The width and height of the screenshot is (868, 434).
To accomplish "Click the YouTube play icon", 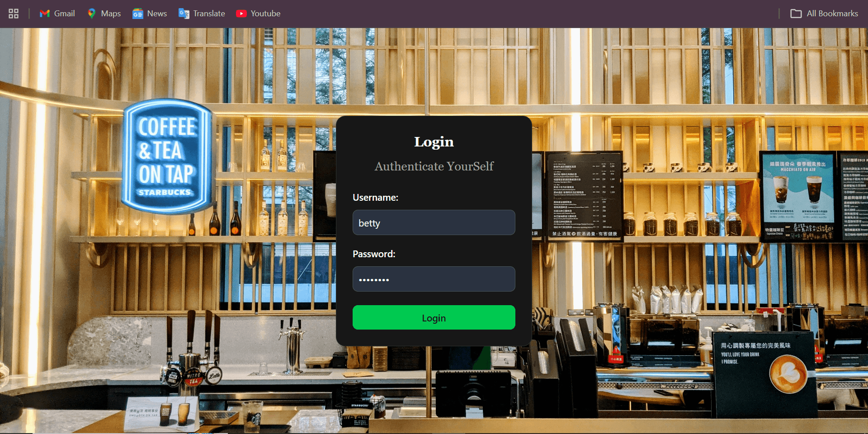I will point(241,14).
